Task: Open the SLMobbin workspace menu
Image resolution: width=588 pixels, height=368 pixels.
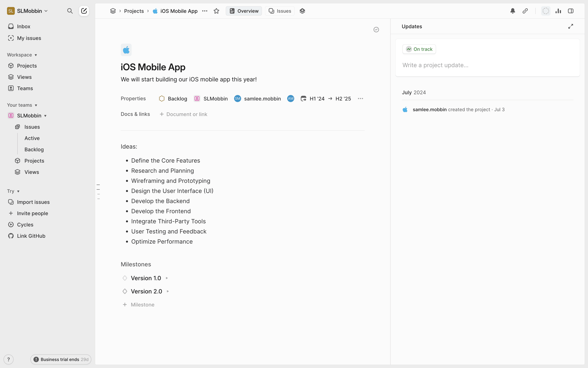Action: [x=28, y=11]
